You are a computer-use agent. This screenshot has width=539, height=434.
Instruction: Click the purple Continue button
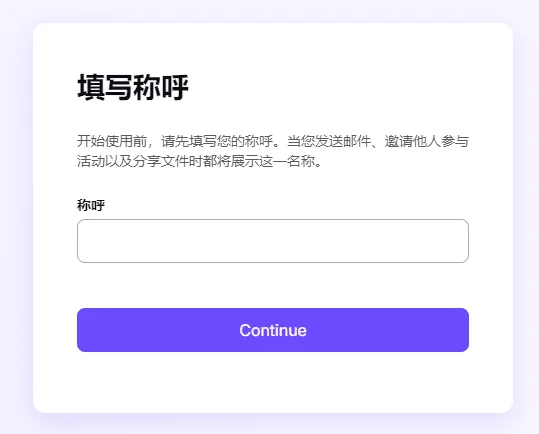pos(273,330)
